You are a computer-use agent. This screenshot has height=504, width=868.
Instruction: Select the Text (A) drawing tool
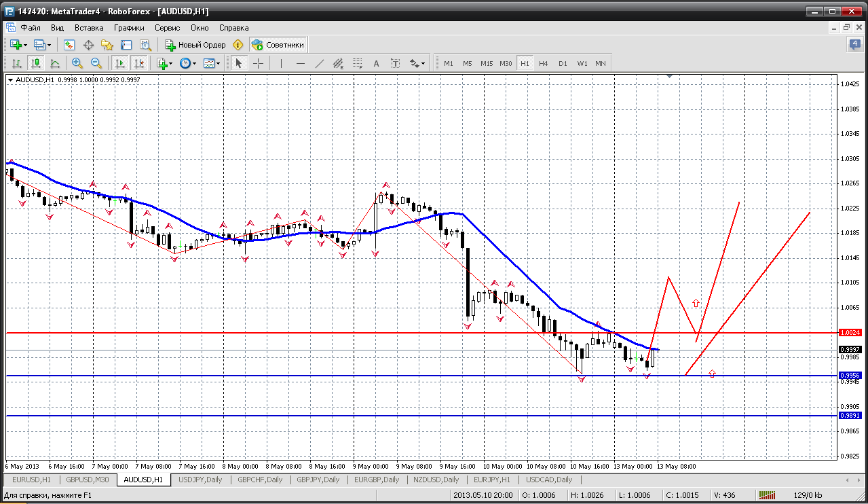pyautogui.click(x=377, y=63)
